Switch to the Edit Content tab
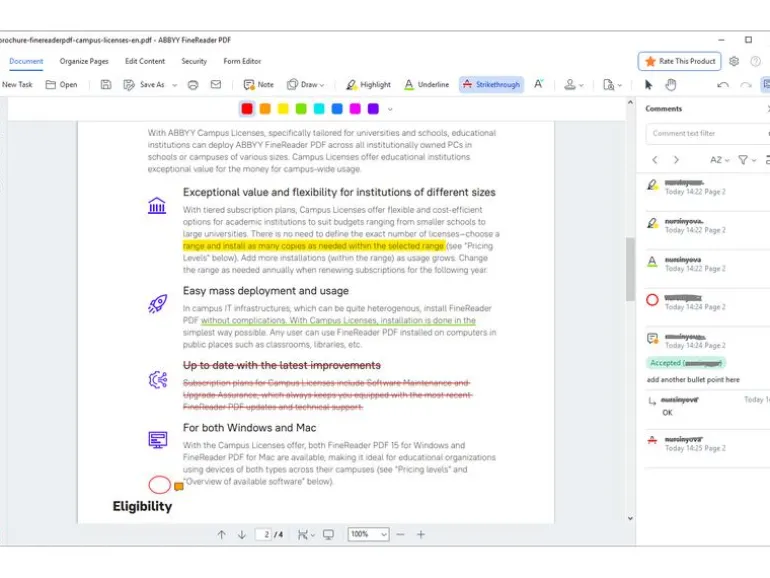 coord(145,61)
